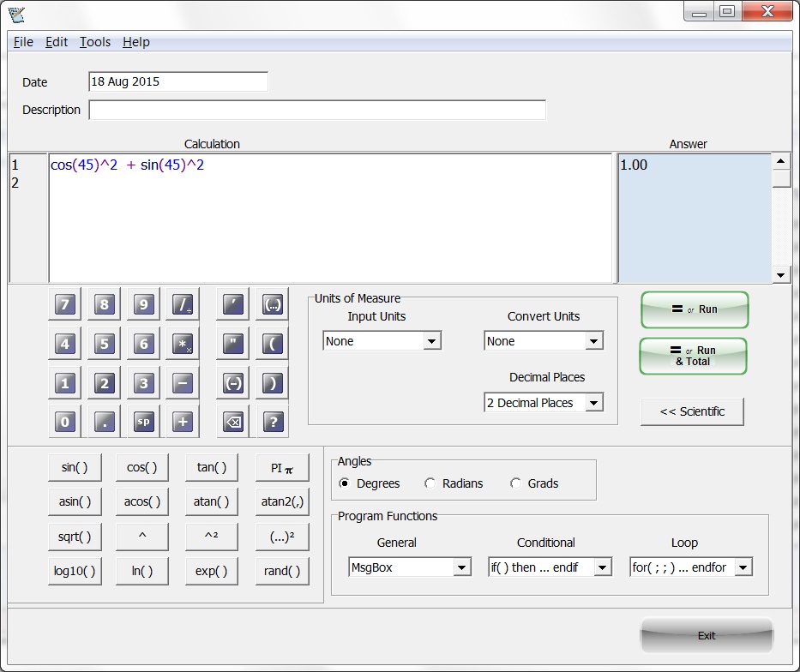Image resolution: width=800 pixels, height=672 pixels.
Task: Insert the rand( ) function
Action: coord(282,571)
